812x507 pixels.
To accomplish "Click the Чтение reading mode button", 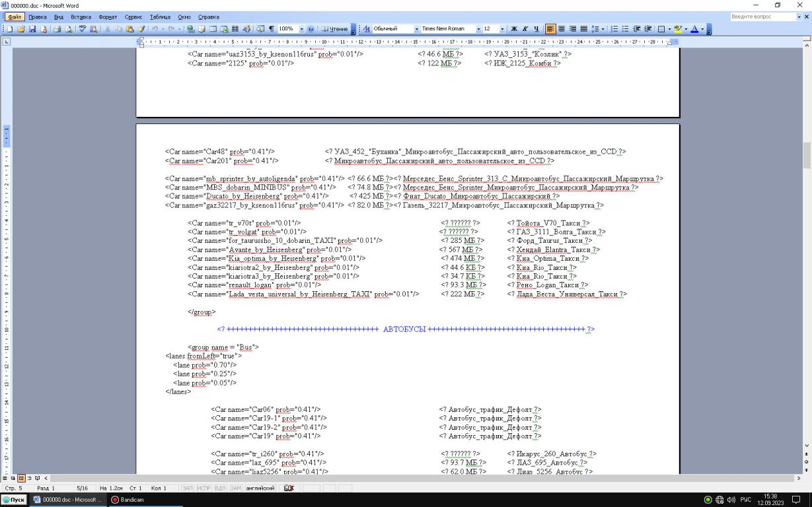I will (334, 29).
